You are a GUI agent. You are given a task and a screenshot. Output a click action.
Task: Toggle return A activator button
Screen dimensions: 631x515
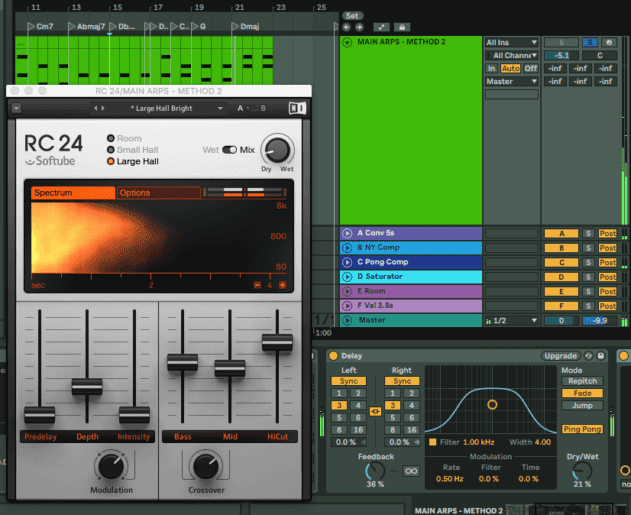(561, 233)
